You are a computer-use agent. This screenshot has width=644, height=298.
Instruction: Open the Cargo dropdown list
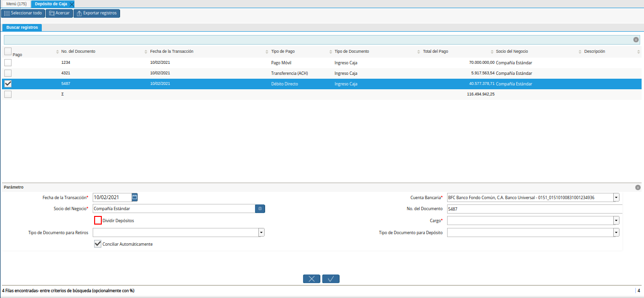click(x=616, y=220)
